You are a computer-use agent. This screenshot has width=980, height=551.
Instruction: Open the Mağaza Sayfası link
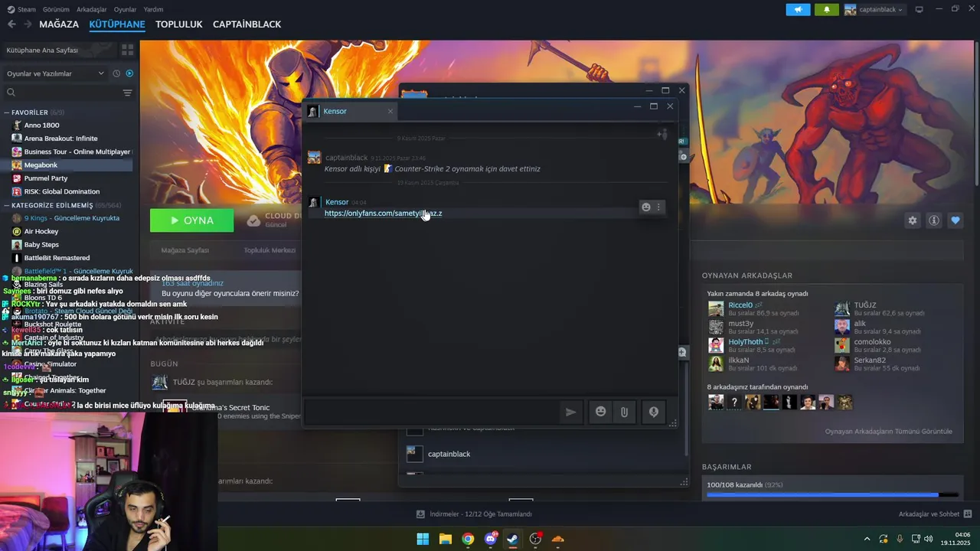[185, 250]
